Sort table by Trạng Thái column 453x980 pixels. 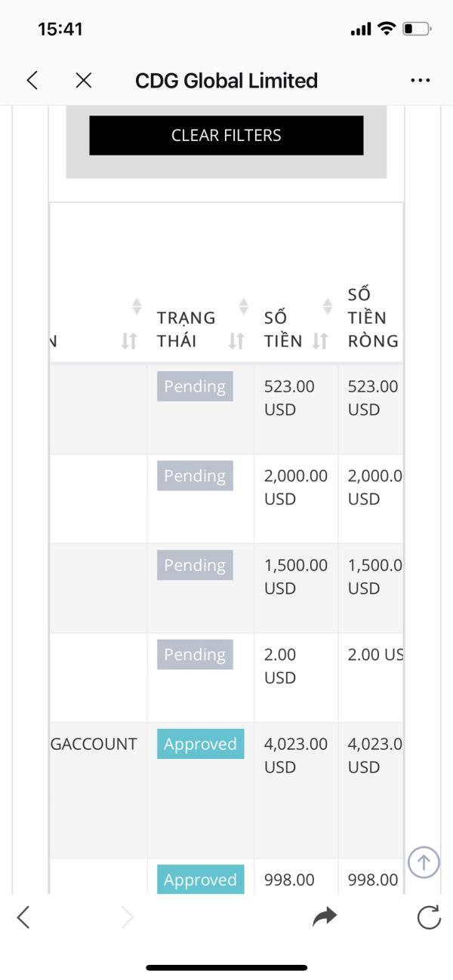[x=236, y=341]
